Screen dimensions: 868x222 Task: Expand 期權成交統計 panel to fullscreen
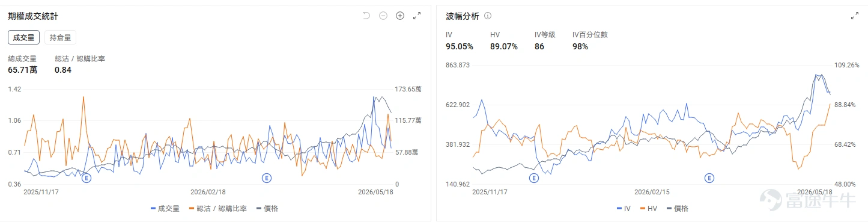coord(417,16)
